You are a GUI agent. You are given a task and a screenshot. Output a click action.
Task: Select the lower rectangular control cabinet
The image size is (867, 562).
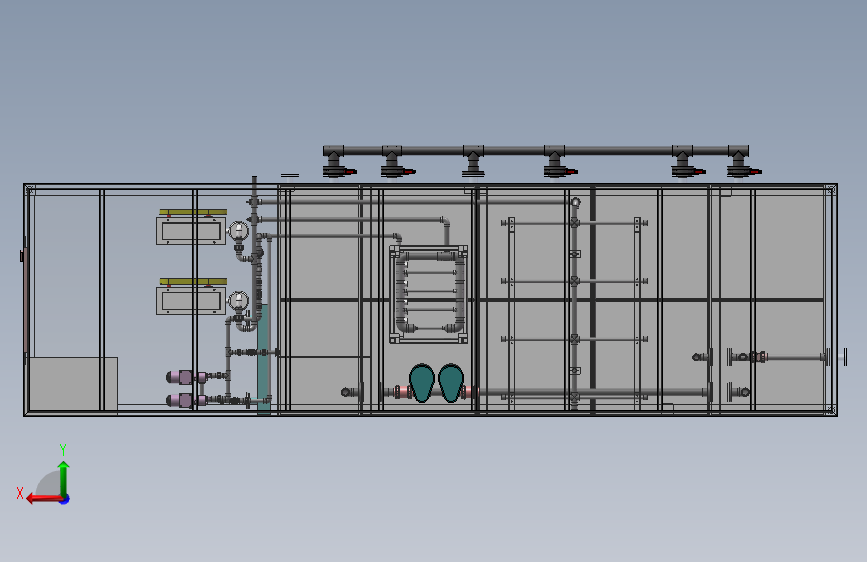[191, 301]
